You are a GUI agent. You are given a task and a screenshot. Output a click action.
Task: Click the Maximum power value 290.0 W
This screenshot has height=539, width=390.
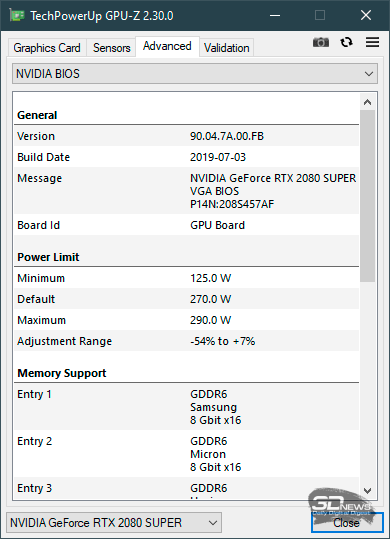210,320
